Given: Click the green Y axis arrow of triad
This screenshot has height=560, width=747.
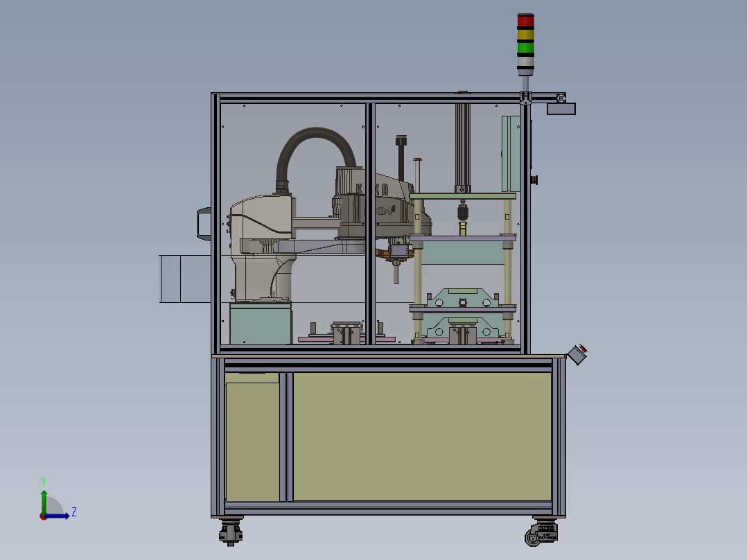Looking at the screenshot, I should pyautogui.click(x=44, y=501).
